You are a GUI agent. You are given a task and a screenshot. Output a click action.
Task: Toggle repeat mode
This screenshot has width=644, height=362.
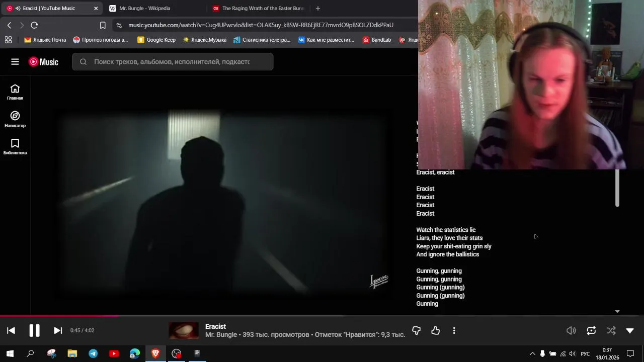[x=591, y=330]
